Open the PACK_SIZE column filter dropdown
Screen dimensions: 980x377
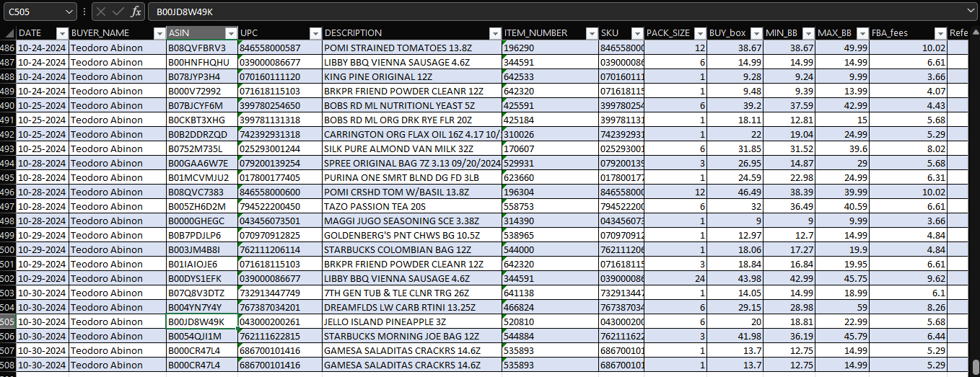click(x=700, y=33)
